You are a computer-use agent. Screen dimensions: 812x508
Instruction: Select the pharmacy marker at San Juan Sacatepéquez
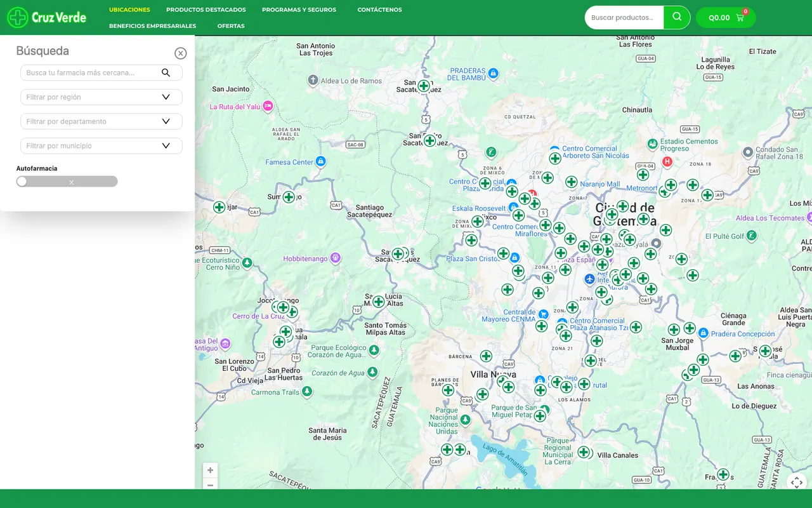point(424,86)
